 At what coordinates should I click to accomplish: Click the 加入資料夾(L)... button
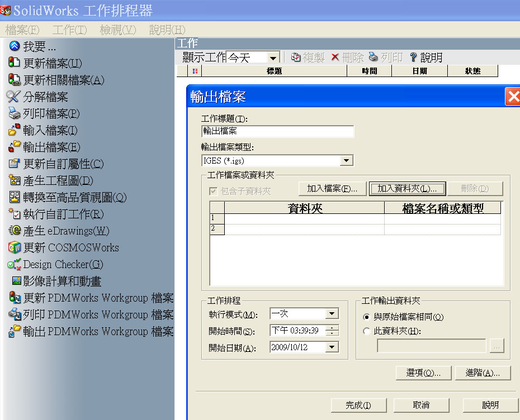tap(407, 188)
